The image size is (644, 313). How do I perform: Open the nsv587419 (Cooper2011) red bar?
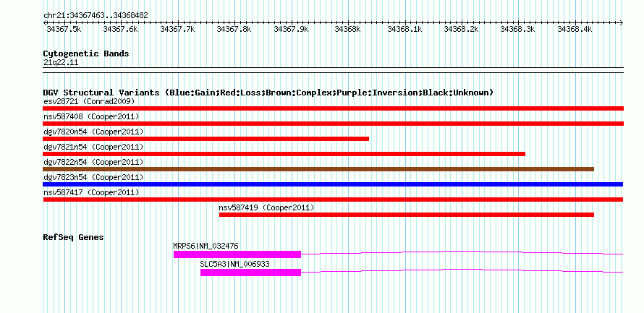[407, 215]
